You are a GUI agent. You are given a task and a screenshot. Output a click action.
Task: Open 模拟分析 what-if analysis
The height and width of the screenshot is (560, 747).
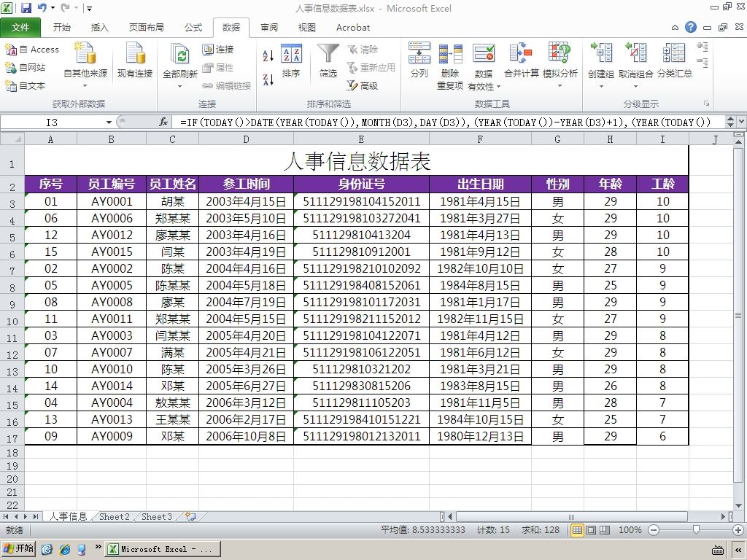coord(560,66)
